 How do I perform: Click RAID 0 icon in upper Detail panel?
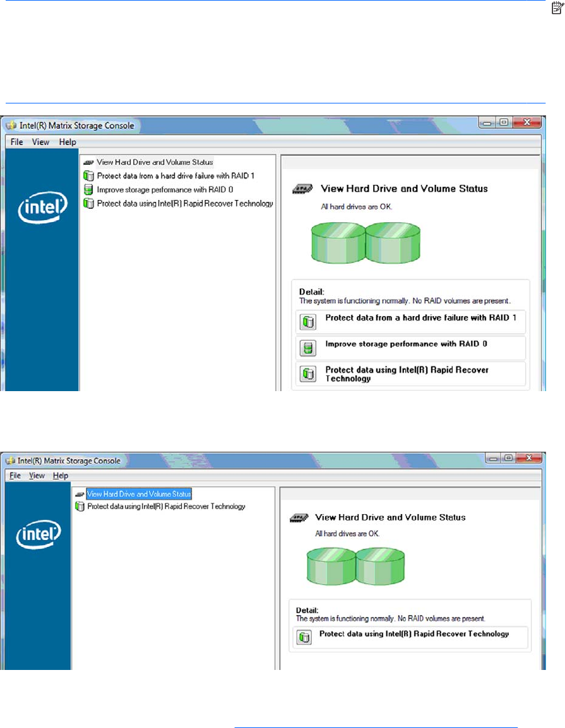pos(308,348)
